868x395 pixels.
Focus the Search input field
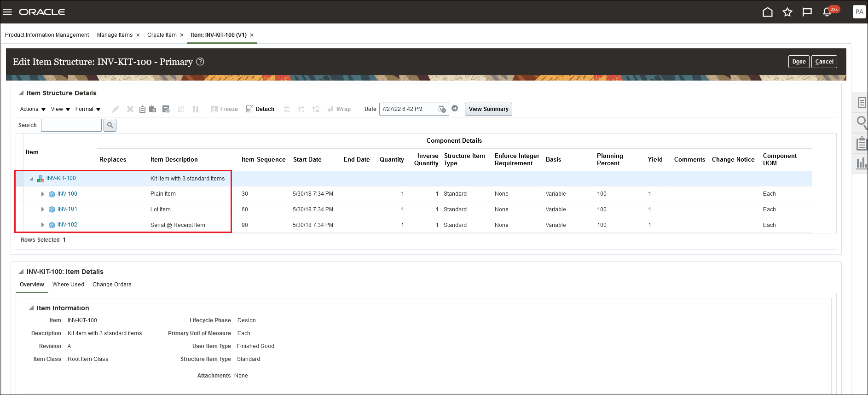tap(71, 125)
